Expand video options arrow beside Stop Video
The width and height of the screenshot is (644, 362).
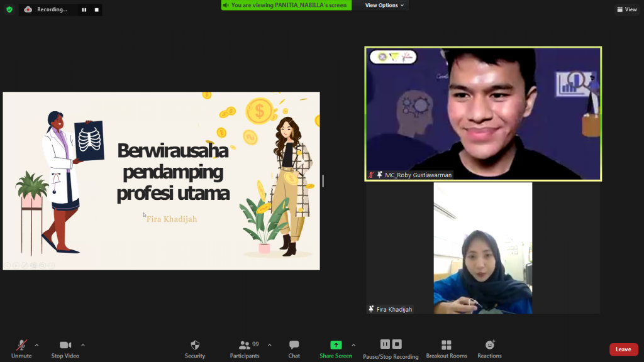click(83, 345)
